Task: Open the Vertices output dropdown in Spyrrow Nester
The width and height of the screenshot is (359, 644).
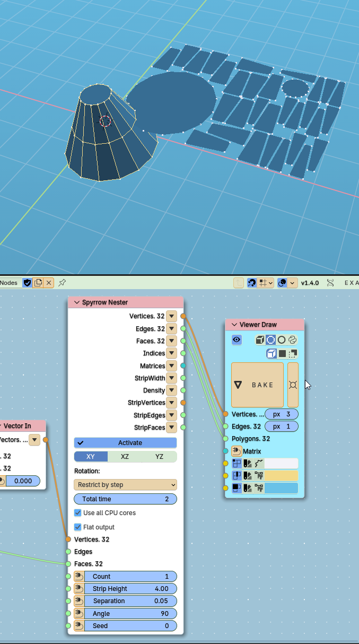Action: (x=171, y=316)
